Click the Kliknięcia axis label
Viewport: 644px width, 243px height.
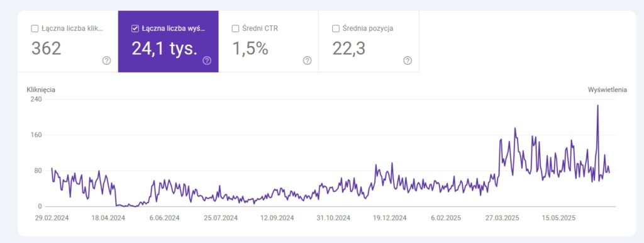tap(41, 89)
